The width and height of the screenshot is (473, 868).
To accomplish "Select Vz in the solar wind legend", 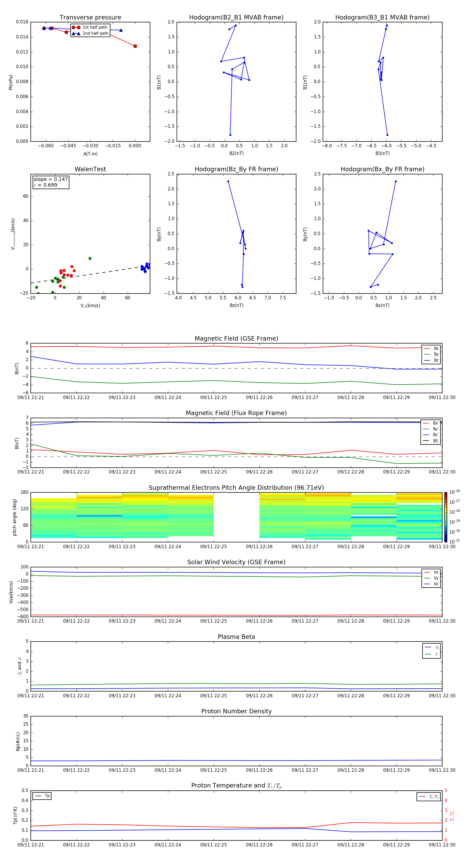I will [x=431, y=584].
